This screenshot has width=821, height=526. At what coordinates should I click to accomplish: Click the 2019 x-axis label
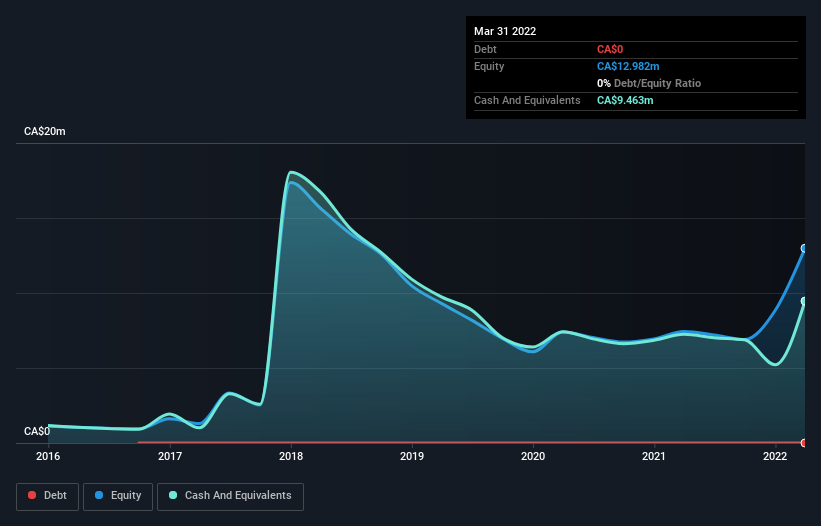412,456
